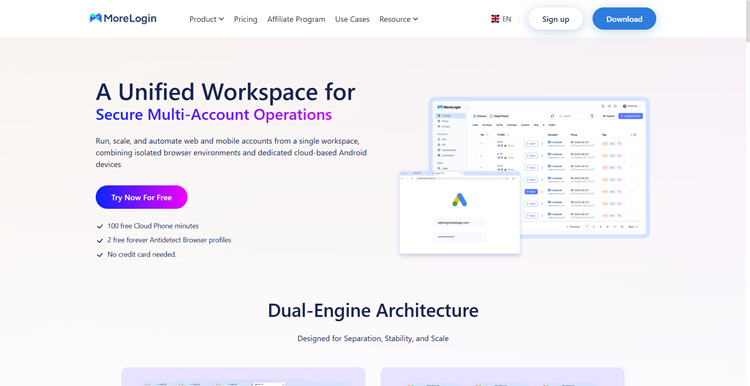Click the '100 free Cloud Phone minutes' text
Image resolution: width=750 pixels, height=386 pixels.
[153, 226]
